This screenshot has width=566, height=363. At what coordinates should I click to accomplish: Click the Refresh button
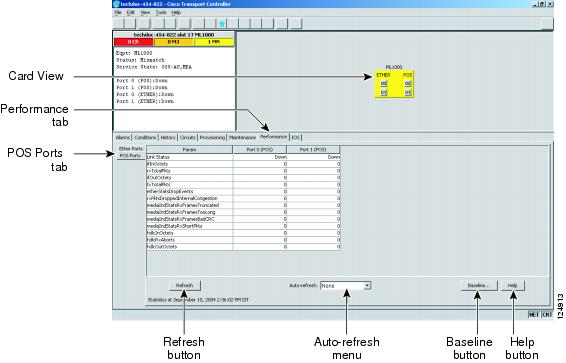[184, 285]
